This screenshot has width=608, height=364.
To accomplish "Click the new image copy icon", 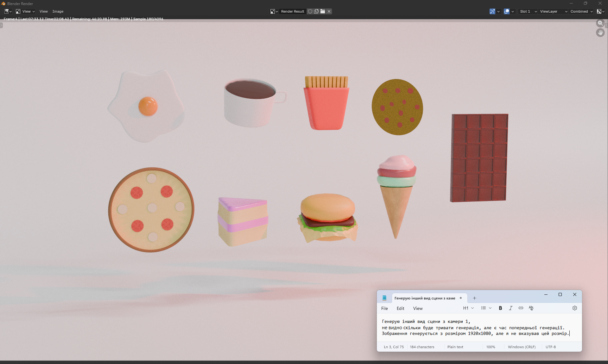I will click(316, 11).
